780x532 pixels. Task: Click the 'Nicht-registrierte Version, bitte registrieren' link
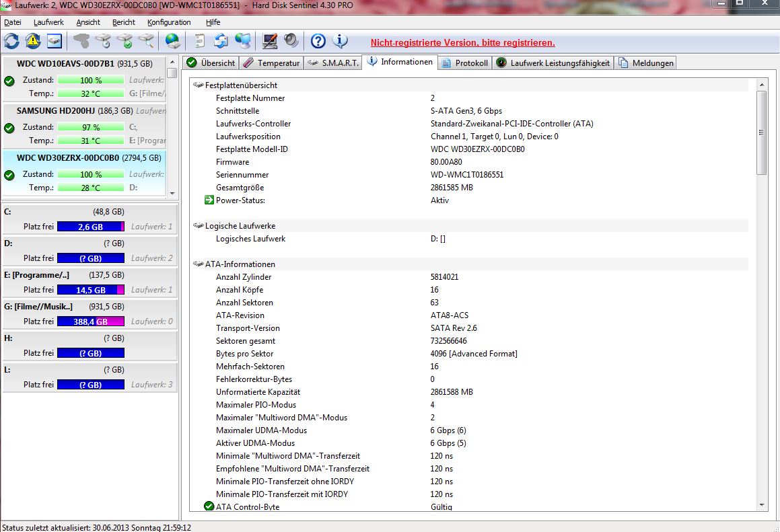(x=462, y=43)
